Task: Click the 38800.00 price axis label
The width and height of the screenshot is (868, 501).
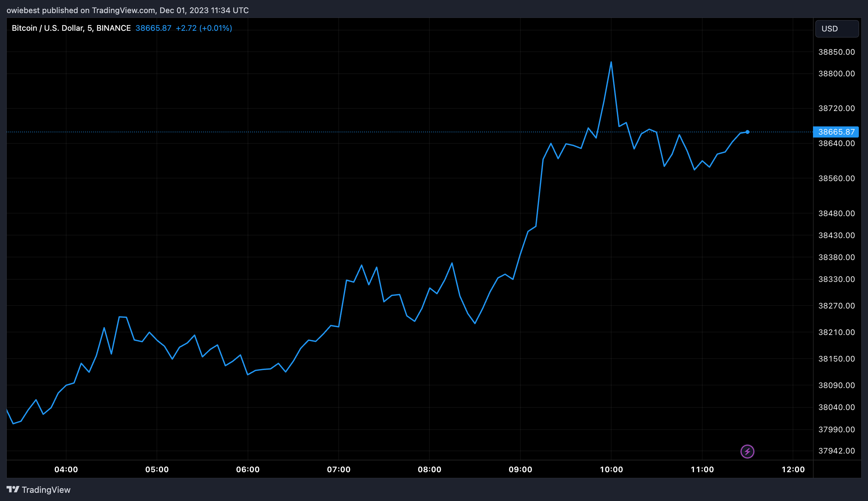Action: (x=836, y=74)
